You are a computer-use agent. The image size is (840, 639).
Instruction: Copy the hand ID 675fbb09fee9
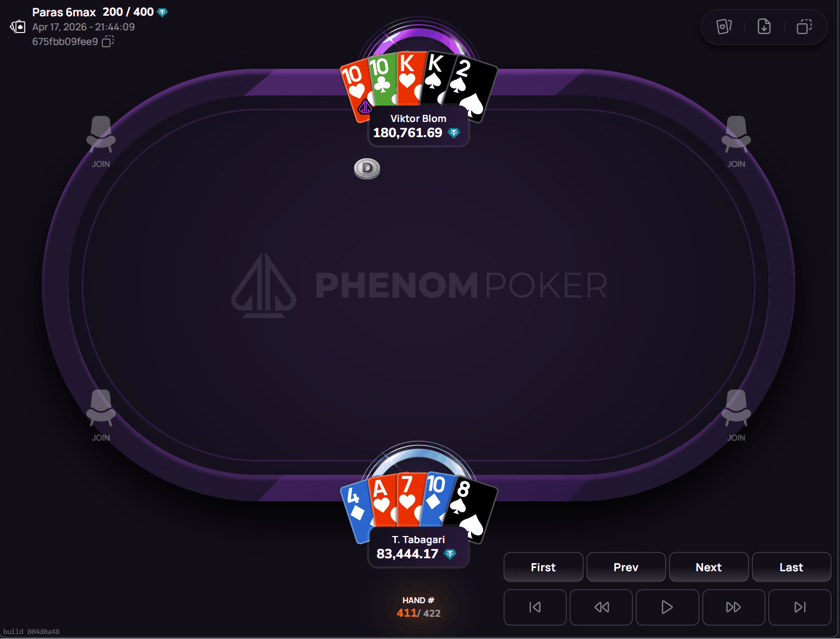(x=108, y=42)
